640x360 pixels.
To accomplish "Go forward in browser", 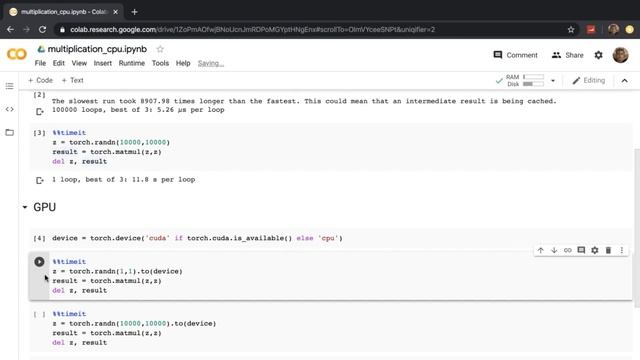I will coord(26,29).
